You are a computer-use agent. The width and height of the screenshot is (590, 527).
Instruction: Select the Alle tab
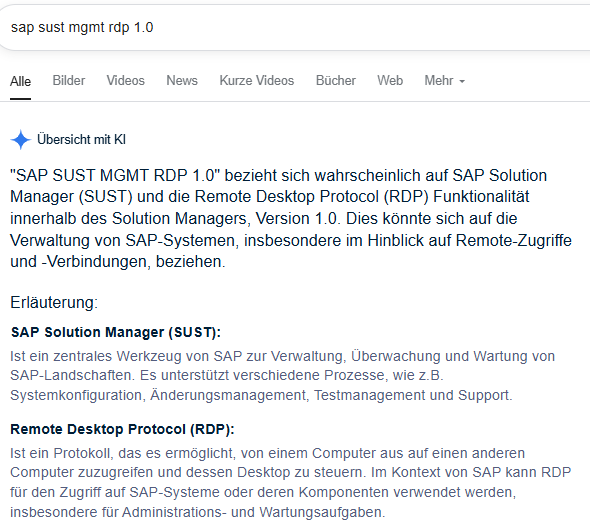[x=20, y=81]
